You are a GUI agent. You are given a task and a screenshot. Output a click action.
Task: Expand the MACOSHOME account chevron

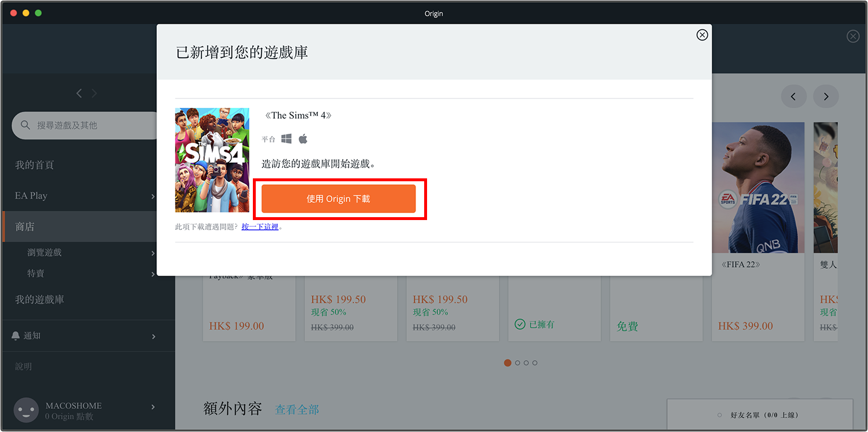click(153, 407)
